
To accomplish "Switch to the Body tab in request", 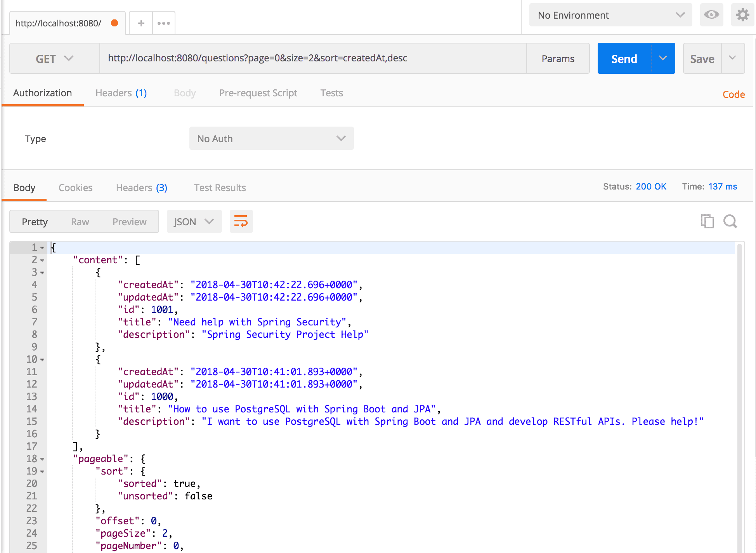I will coord(184,93).
